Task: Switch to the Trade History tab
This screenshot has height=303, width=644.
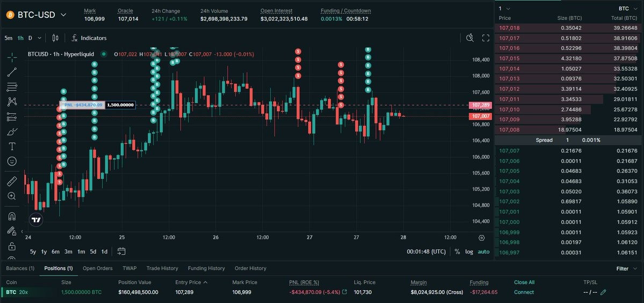Action: pos(162,268)
